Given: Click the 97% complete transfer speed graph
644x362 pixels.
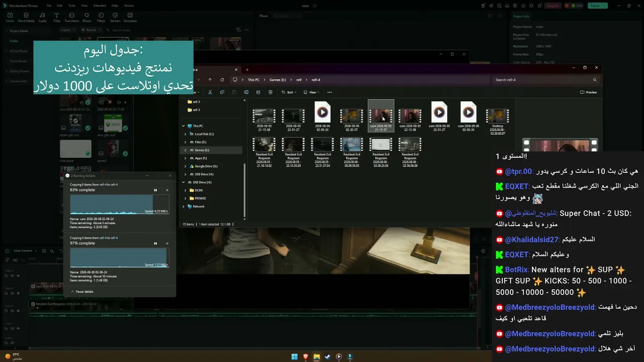Looking at the screenshot, I should click(x=119, y=257).
